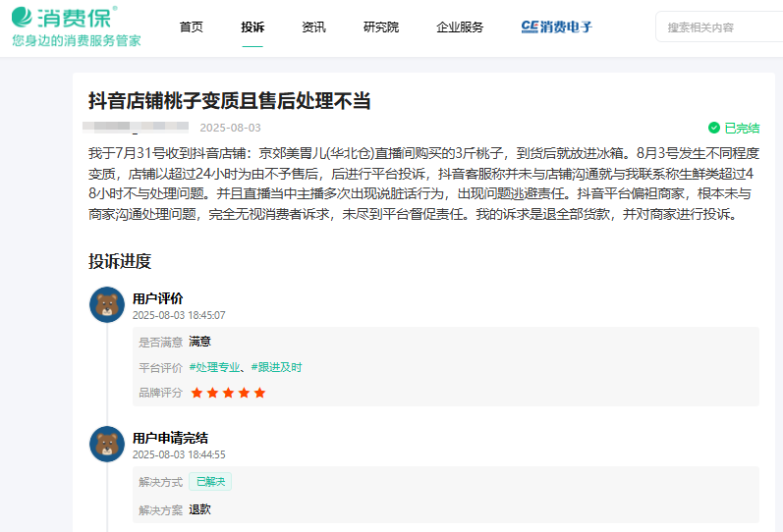Click the 投诉进度 section heading
The image size is (783, 532).
pos(120,261)
